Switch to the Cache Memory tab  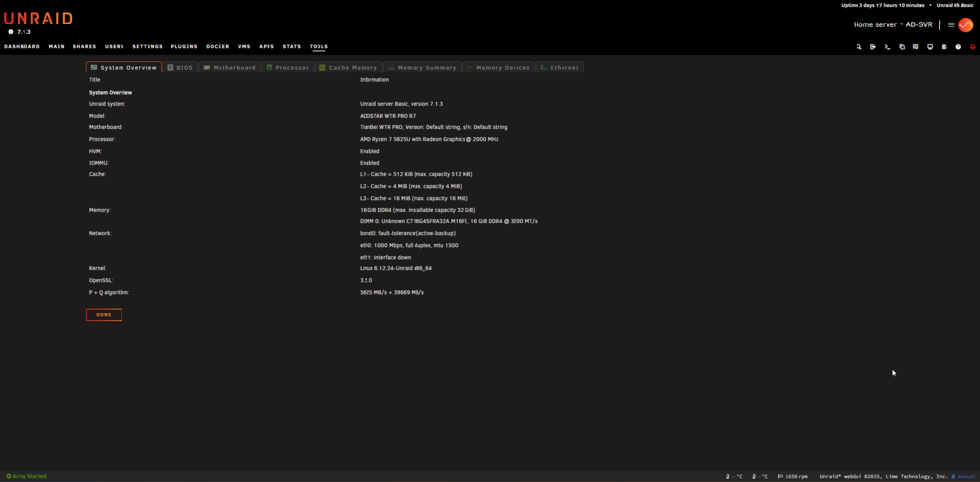click(348, 67)
